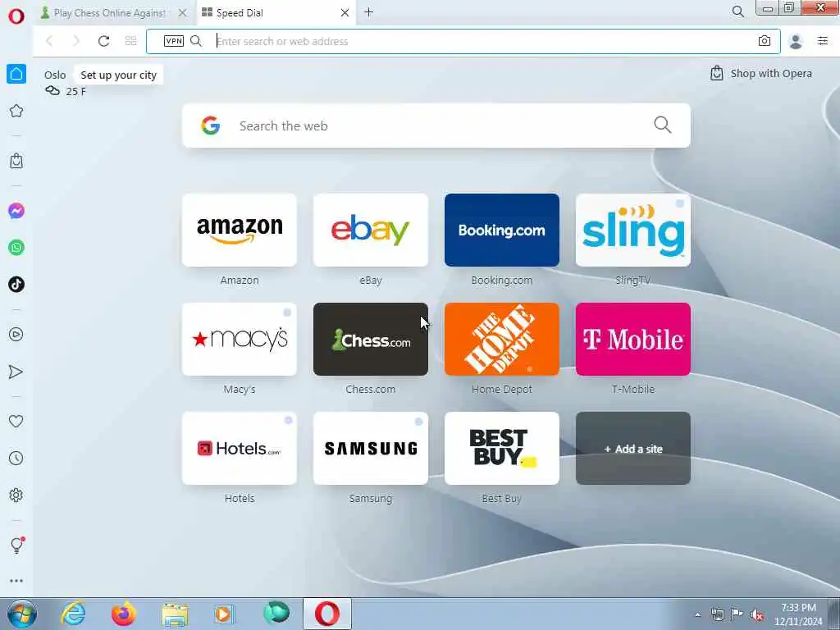840x630 pixels.
Task: Open Messenger in the sidebar
Action: tap(16, 211)
